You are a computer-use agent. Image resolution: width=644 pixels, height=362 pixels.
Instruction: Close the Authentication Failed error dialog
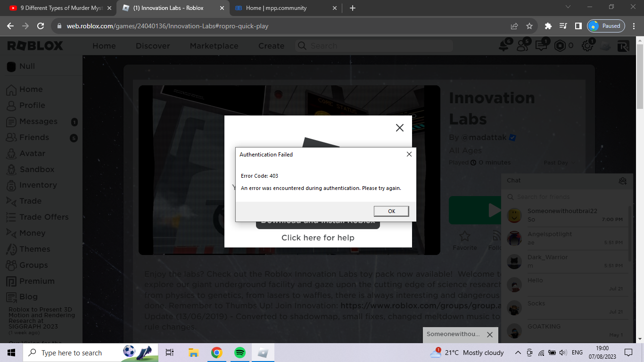[x=409, y=154]
